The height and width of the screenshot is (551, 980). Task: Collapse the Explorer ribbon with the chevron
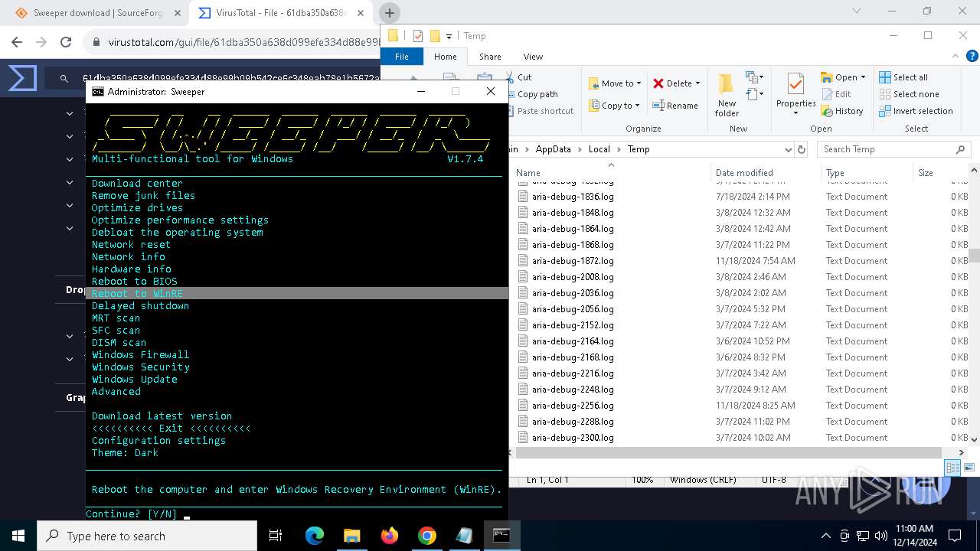pos(955,56)
